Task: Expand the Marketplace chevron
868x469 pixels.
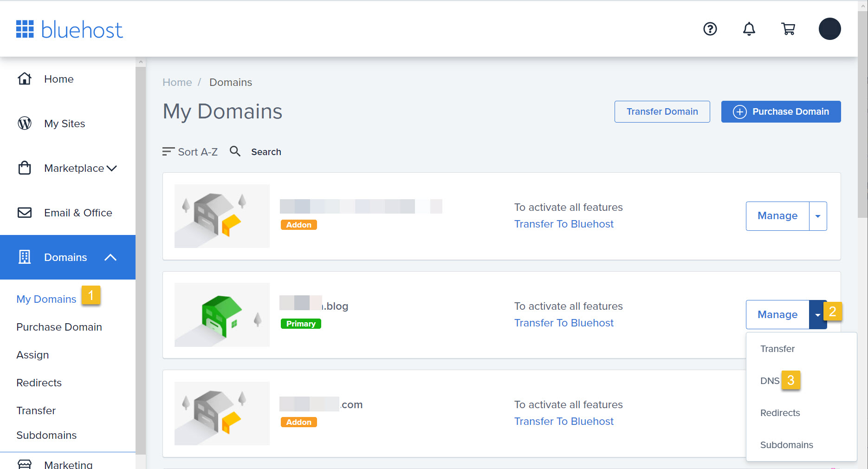Action: (111, 168)
